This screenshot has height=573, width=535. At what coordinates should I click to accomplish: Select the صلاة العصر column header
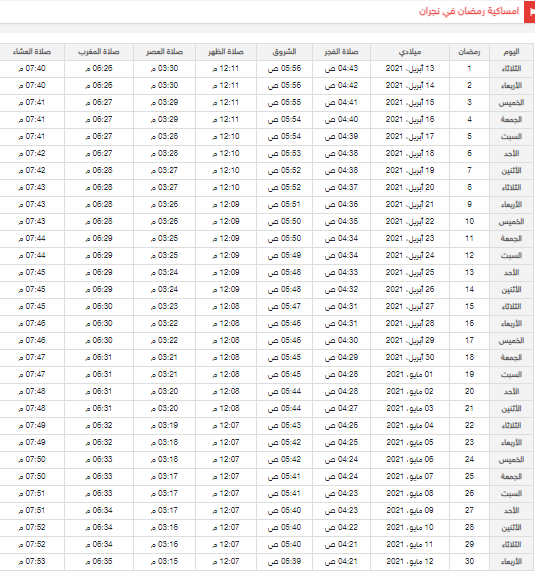164,52
